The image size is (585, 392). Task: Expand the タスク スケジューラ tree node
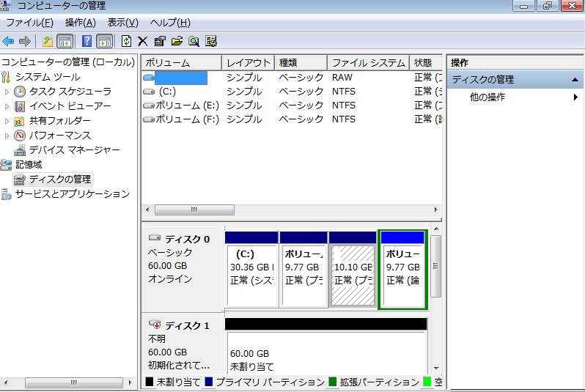tap(7, 92)
